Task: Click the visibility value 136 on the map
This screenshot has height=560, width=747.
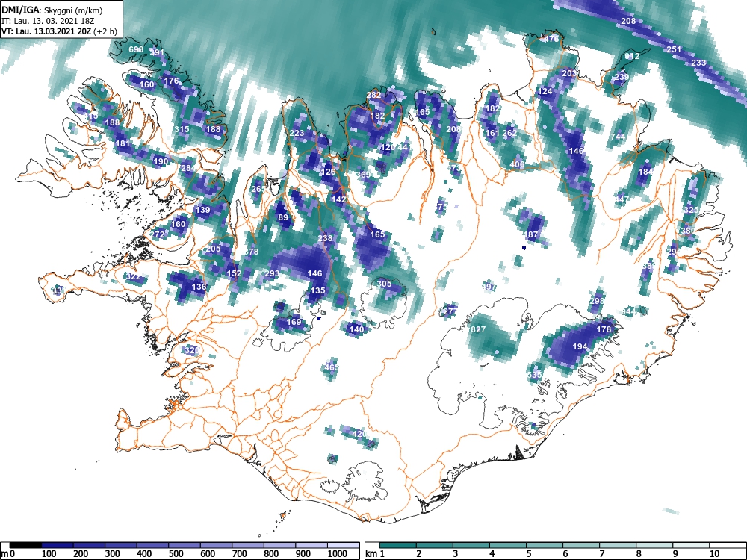Action: (199, 287)
